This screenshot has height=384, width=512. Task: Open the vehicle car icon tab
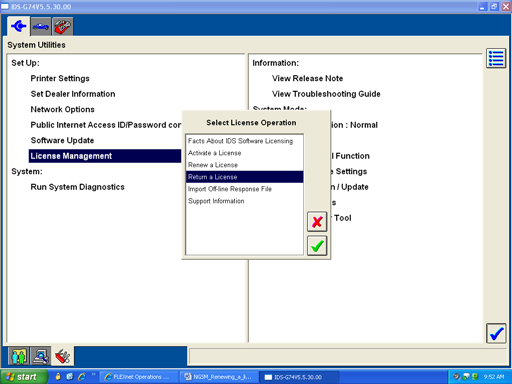point(41,26)
